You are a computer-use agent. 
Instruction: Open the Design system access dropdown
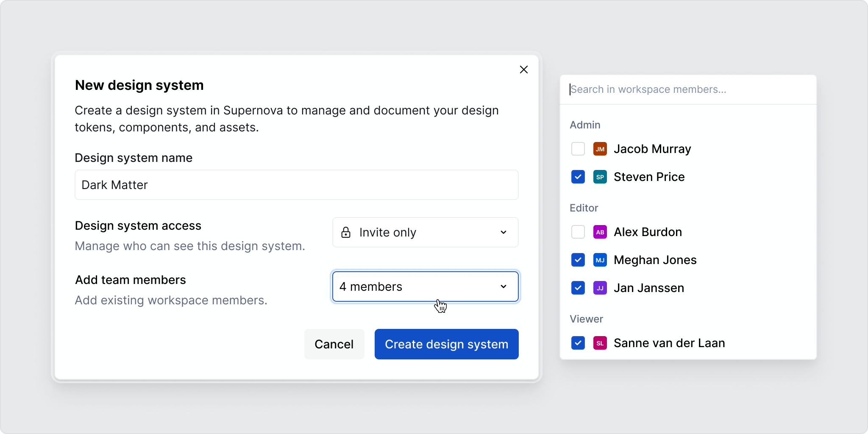[x=425, y=232]
